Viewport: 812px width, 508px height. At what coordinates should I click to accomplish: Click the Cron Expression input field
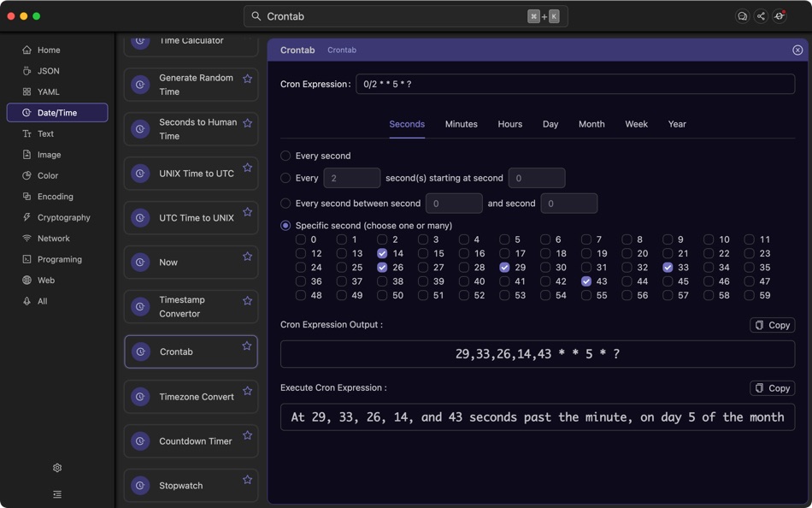coord(575,84)
